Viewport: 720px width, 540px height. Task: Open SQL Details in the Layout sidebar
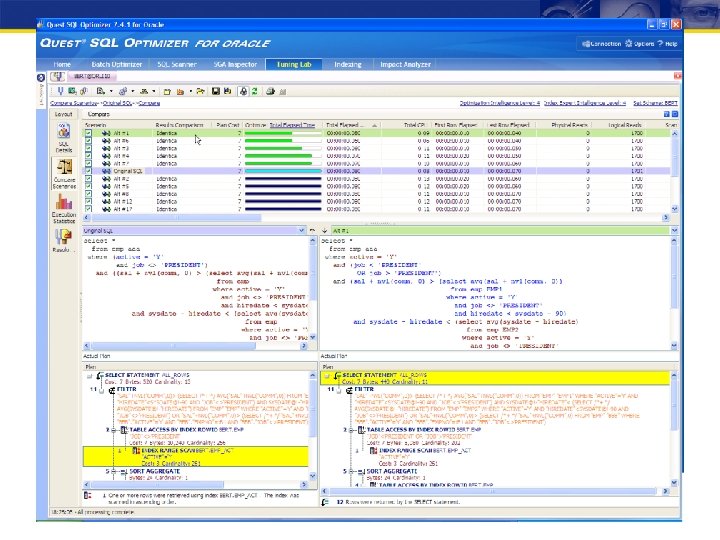[64, 138]
